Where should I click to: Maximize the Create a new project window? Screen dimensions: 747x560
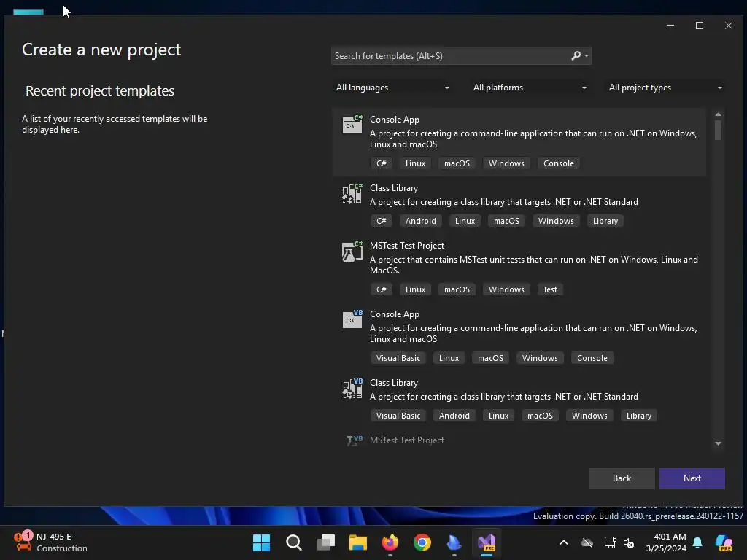point(700,26)
